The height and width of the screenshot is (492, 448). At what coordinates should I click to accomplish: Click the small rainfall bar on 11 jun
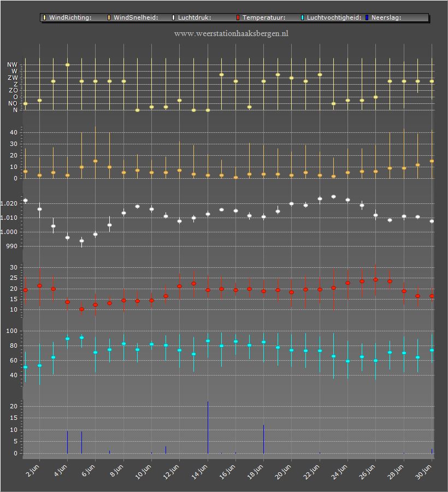[166, 450]
